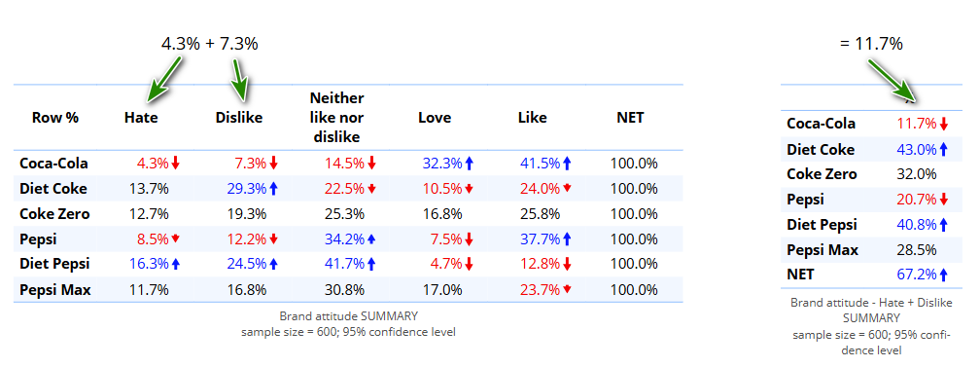Click the Pepsi Max Love 17.0% cell

[x=443, y=290]
